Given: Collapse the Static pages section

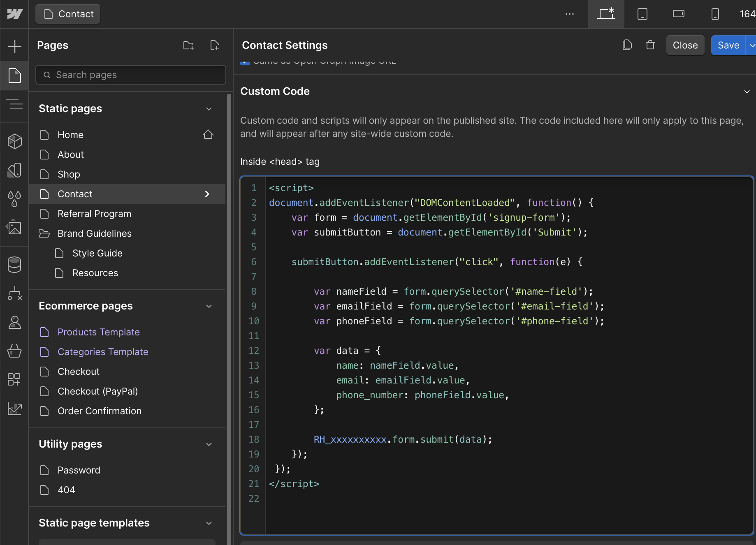Looking at the screenshot, I should [x=209, y=109].
